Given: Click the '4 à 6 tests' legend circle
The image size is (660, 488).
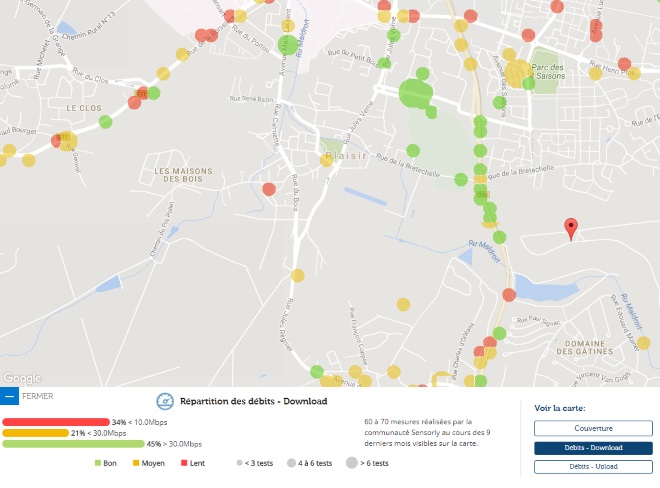Looking at the screenshot, I should tap(291, 463).
